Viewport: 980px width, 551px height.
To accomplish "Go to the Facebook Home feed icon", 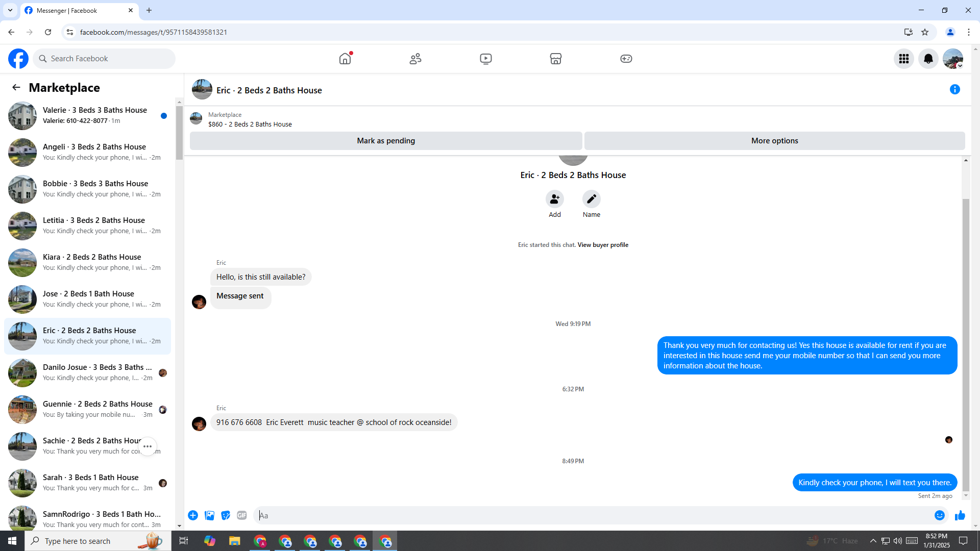I will [x=345, y=59].
